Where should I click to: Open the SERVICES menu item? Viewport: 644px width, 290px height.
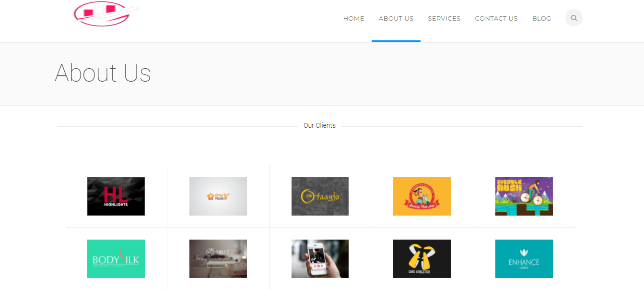click(444, 19)
